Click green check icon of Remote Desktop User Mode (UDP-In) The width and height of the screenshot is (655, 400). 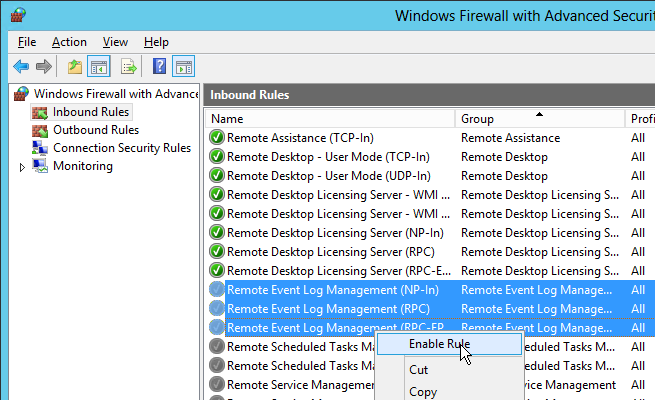coord(217,175)
